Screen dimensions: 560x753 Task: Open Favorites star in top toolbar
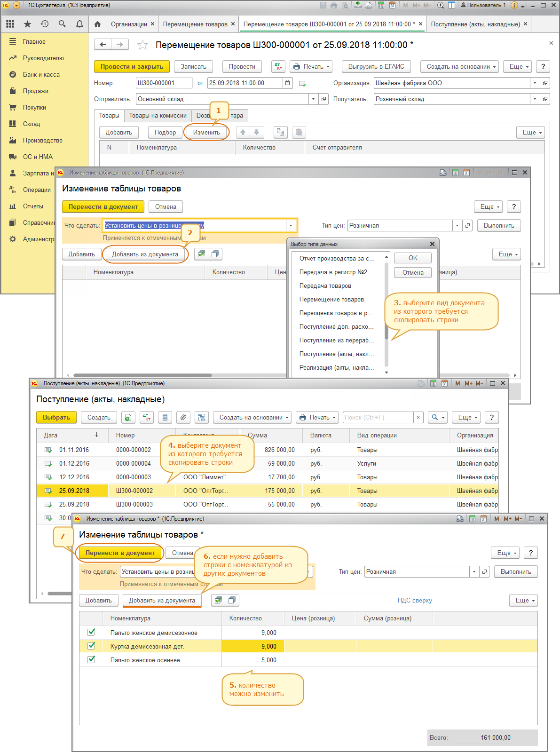pos(27,24)
